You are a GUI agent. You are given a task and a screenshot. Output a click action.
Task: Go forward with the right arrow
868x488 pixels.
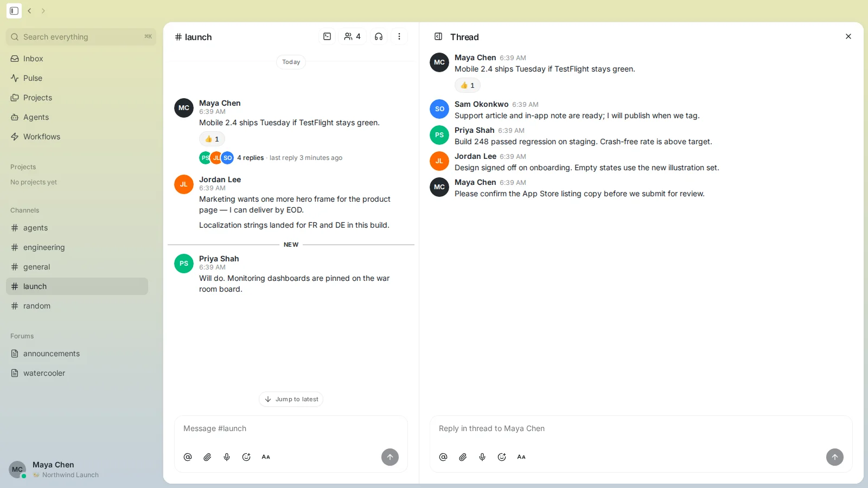(43, 11)
